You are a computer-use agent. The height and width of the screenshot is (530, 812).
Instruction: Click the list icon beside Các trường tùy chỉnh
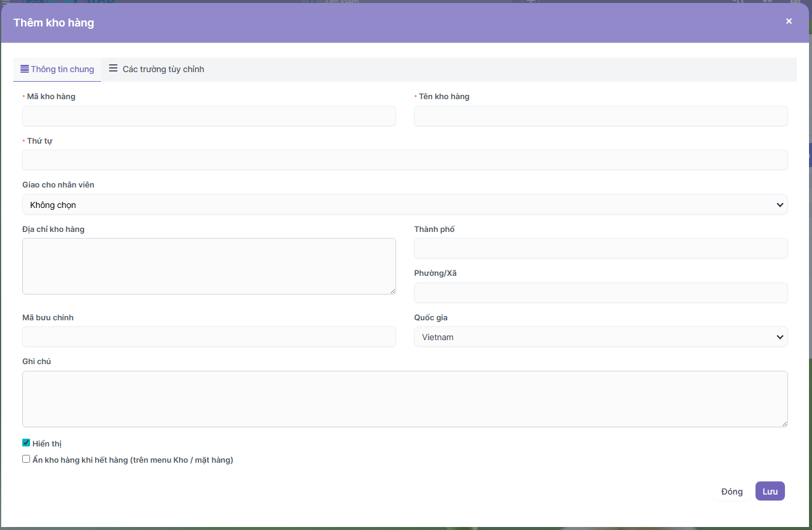click(x=113, y=69)
